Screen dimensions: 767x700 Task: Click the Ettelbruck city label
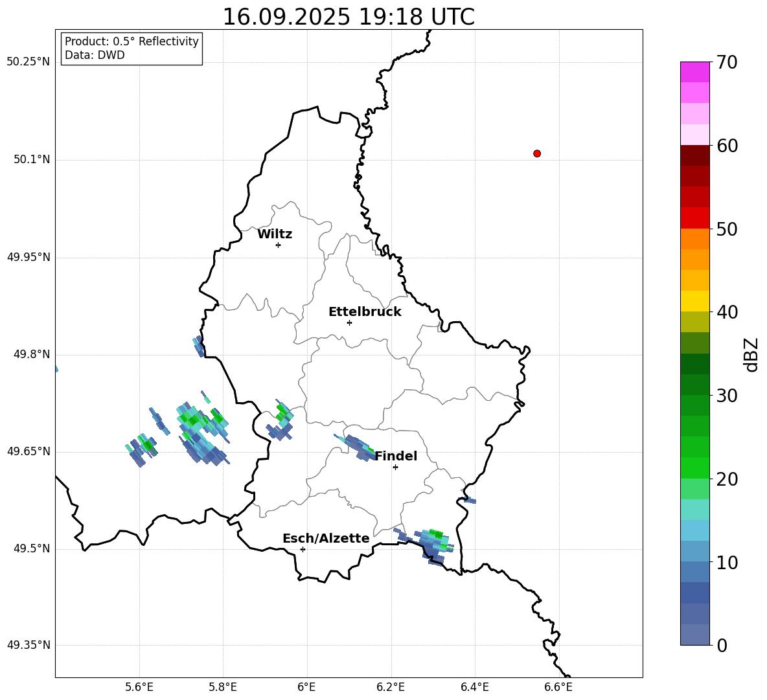pyautogui.click(x=365, y=312)
